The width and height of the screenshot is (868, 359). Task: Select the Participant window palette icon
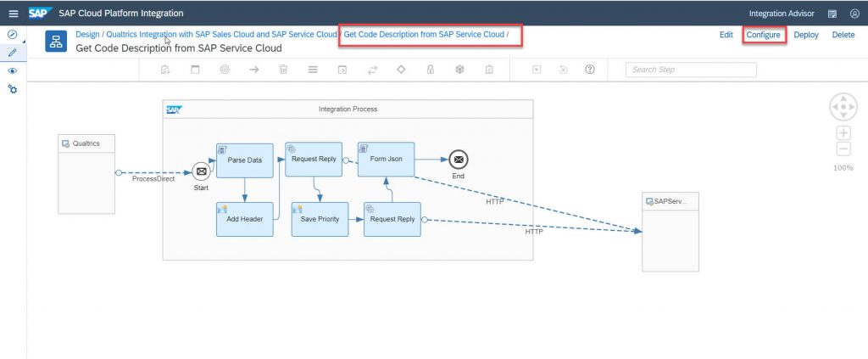point(195,70)
